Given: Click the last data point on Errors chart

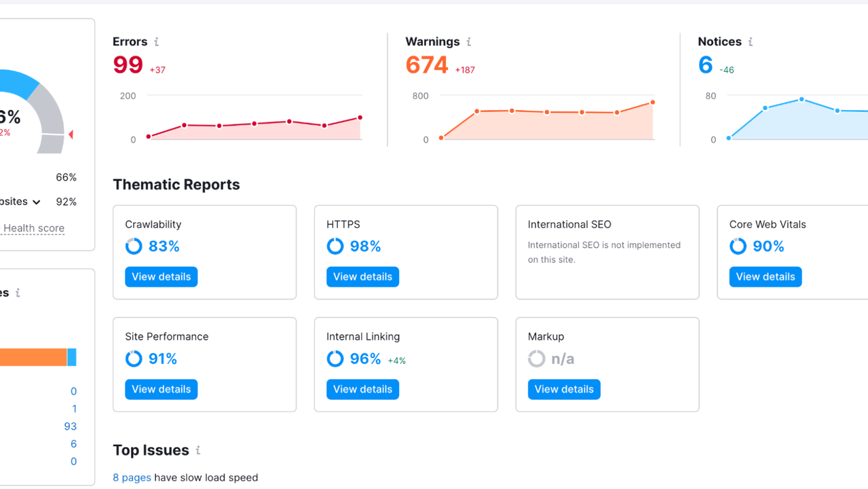Looking at the screenshot, I should click(360, 117).
